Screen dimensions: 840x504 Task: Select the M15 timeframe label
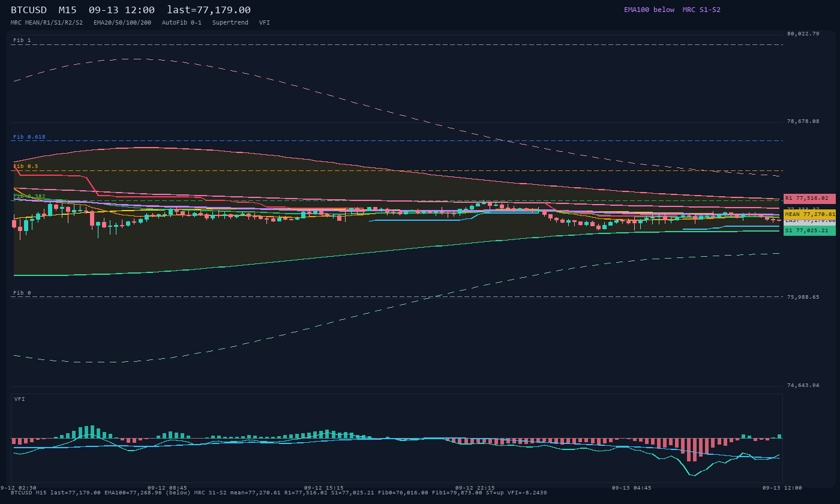[68, 10]
